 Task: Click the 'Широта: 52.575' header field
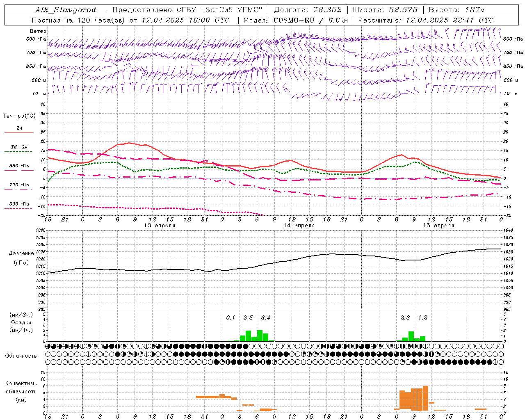click(385, 10)
